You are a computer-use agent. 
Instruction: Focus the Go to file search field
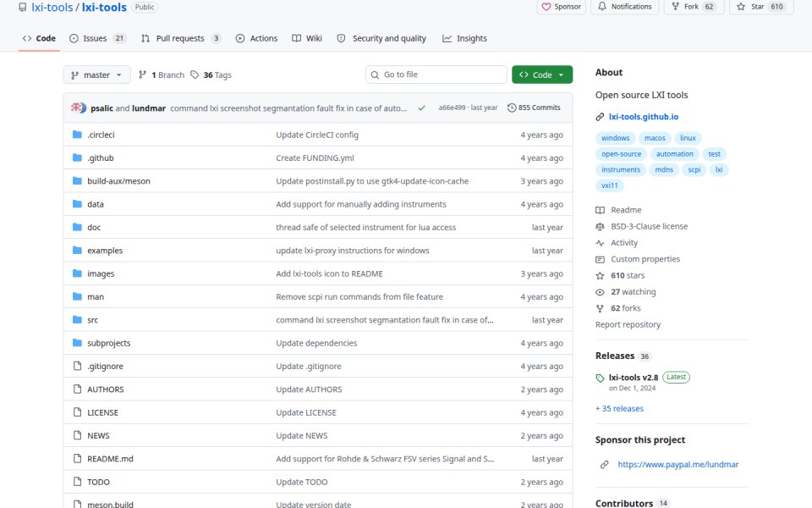pyautogui.click(x=436, y=75)
